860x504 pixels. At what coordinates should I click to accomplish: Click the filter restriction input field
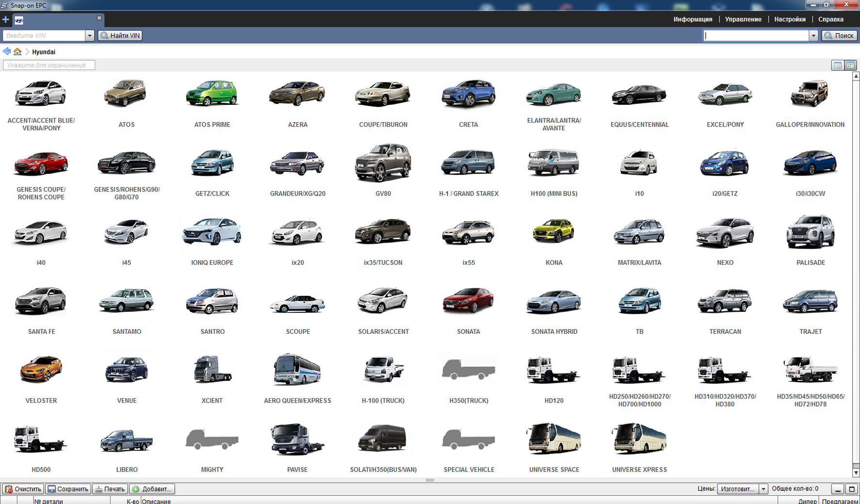click(x=49, y=65)
